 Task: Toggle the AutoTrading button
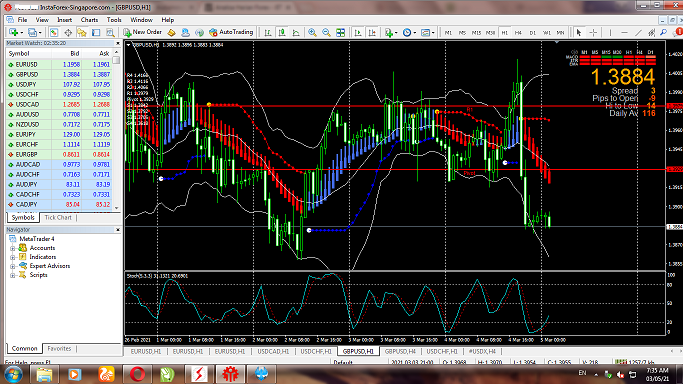pyautogui.click(x=231, y=32)
